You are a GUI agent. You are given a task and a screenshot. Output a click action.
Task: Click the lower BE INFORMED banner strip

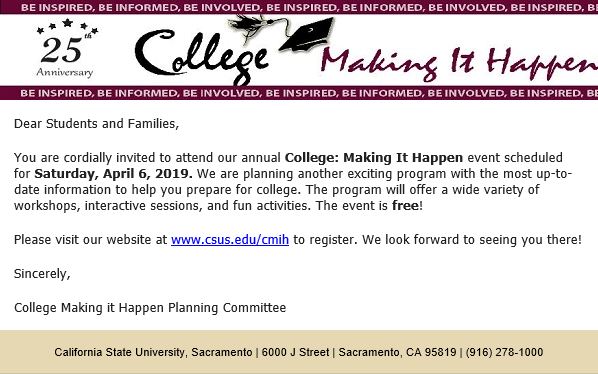coord(299,93)
